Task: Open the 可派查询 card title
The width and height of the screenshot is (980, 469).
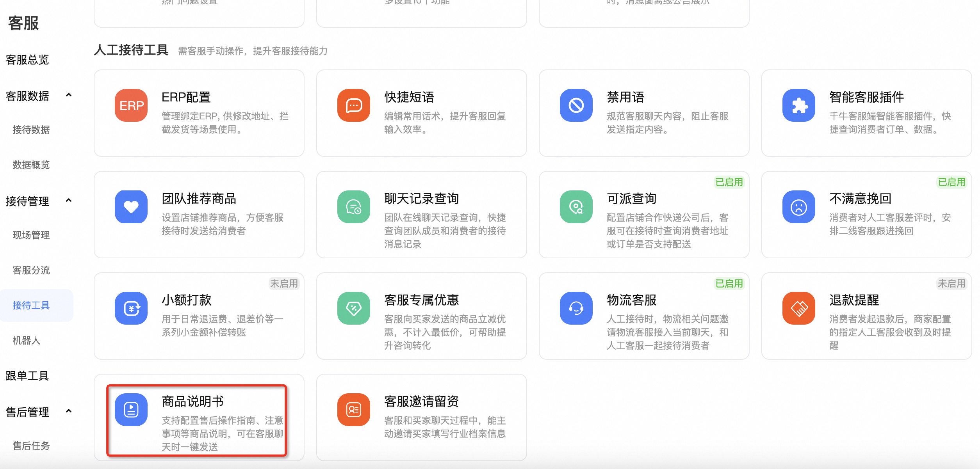Action: (632, 199)
